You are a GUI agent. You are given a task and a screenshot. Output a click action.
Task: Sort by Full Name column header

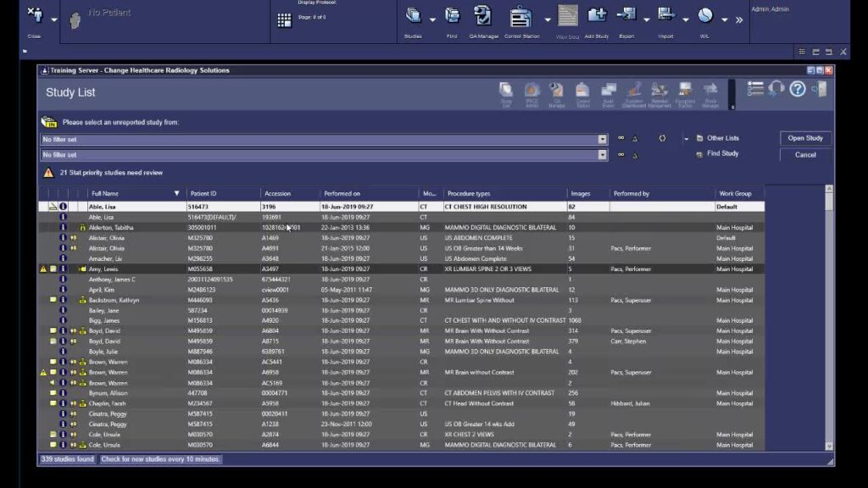(136, 194)
